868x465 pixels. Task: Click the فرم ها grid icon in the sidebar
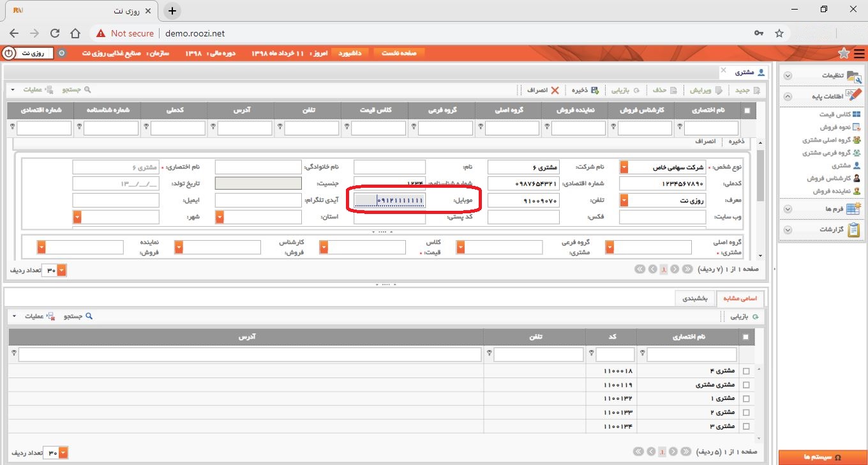tap(853, 209)
